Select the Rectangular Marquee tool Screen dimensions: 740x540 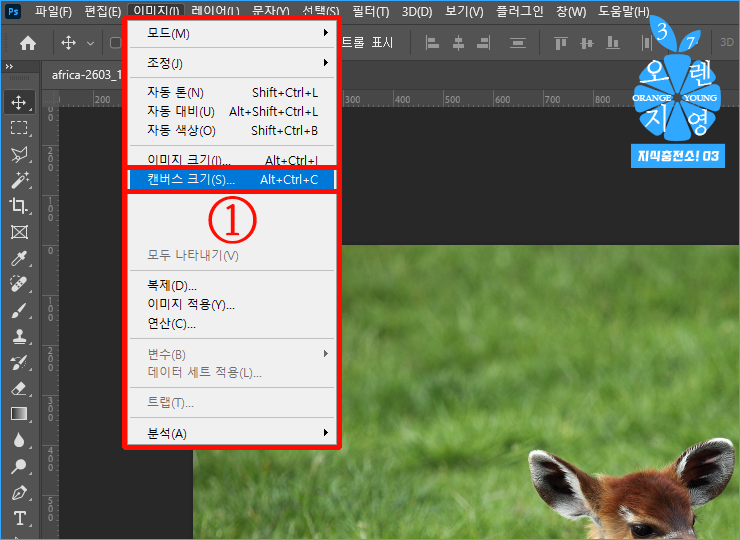tap(19, 128)
